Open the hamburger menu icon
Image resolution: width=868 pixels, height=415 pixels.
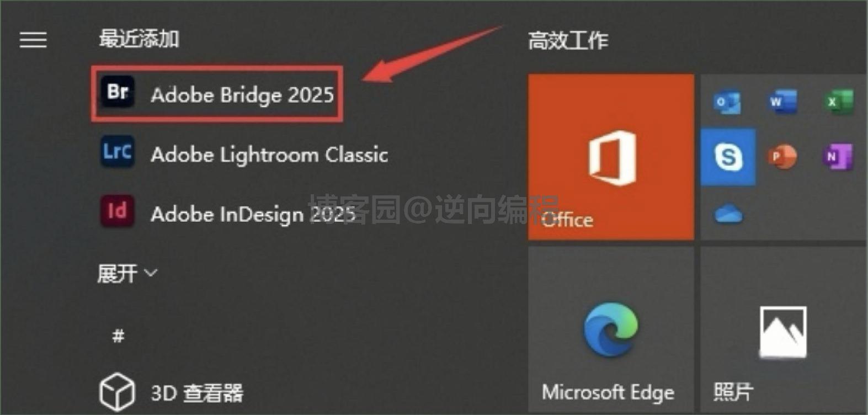coord(33,40)
